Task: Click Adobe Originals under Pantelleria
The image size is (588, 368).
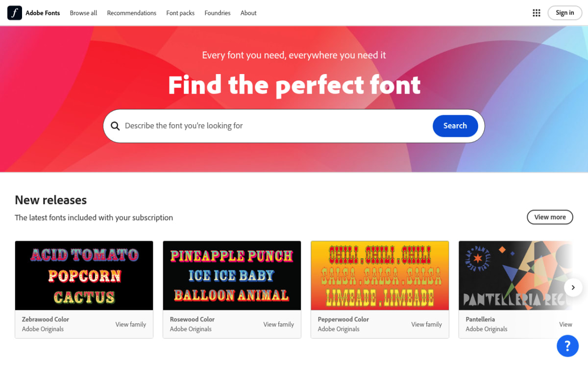Action: tap(487, 329)
